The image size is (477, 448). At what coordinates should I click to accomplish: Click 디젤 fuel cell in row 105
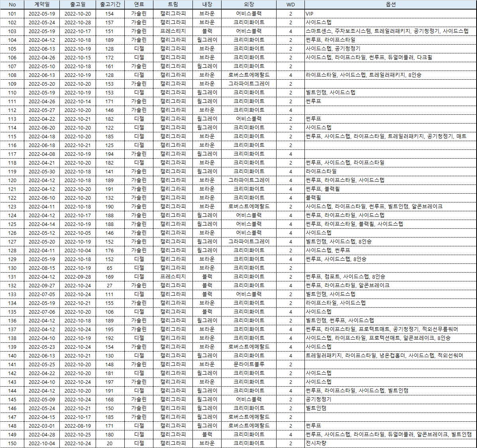pos(139,49)
